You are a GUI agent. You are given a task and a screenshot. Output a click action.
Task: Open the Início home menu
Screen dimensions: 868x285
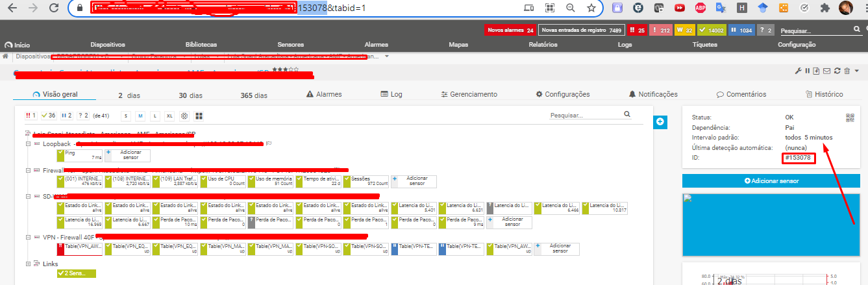pyautogui.click(x=18, y=45)
